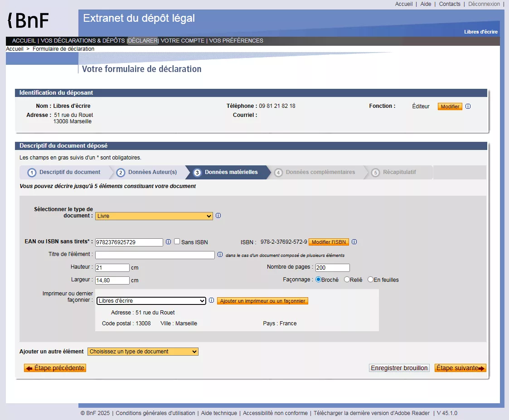The image size is (509, 420).
Task: Open Choisissez un type de document dropdown
Action: [143, 352]
